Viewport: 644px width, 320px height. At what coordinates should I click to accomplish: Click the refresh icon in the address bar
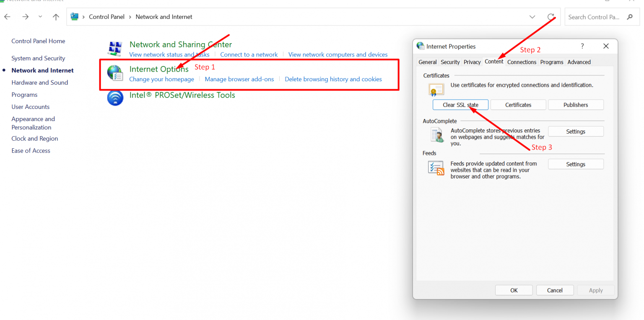click(x=551, y=17)
